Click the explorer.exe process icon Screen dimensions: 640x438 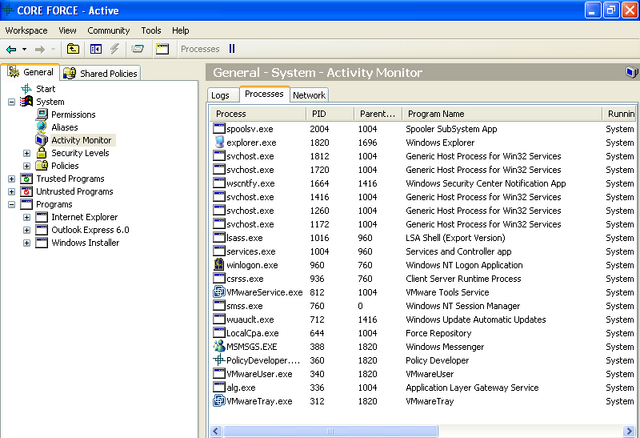tap(219, 142)
